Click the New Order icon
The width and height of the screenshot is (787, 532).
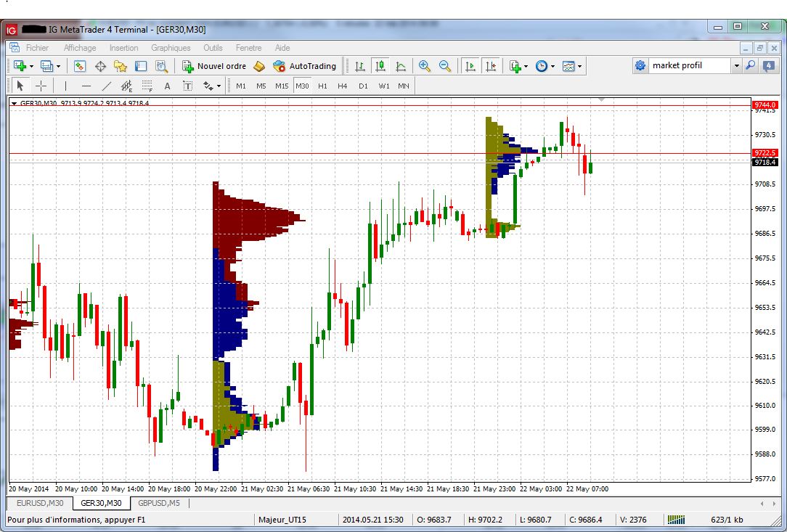pos(188,66)
